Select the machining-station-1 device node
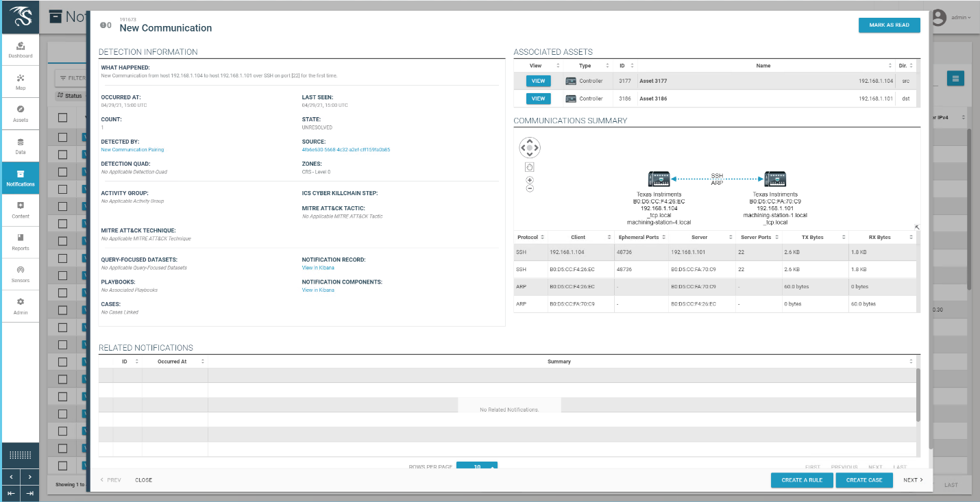This screenshot has width=980, height=502. click(x=775, y=179)
